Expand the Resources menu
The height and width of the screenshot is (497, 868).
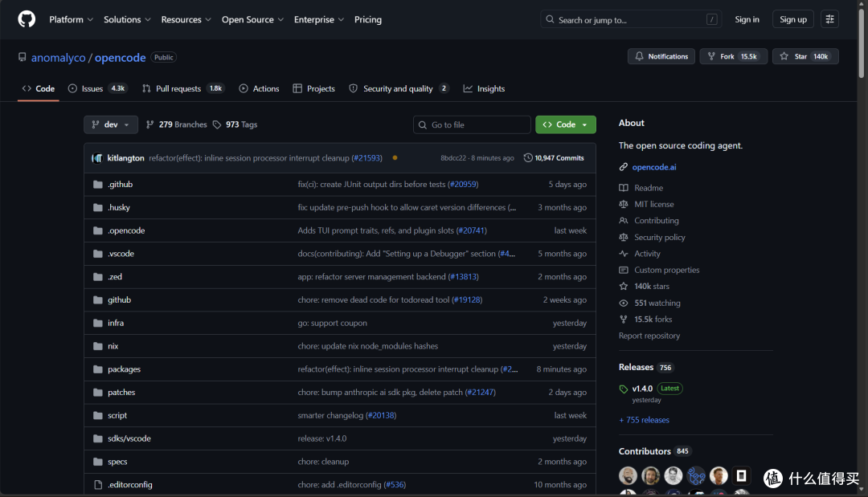(186, 19)
